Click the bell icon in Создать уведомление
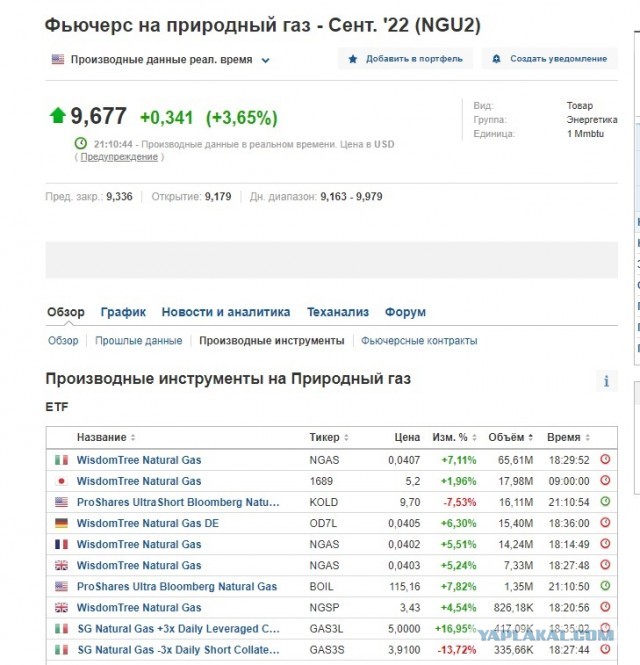Image resolution: width=640 pixels, height=665 pixels. [x=496, y=59]
